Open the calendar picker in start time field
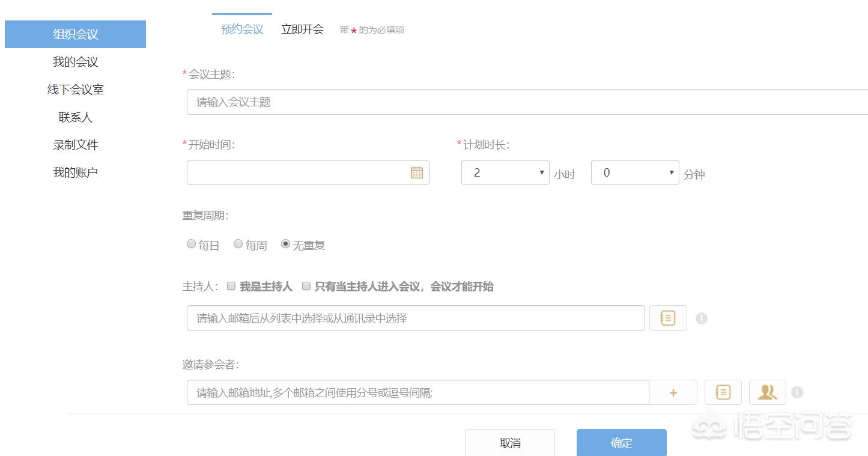Image resolution: width=868 pixels, height=456 pixels. [417, 172]
